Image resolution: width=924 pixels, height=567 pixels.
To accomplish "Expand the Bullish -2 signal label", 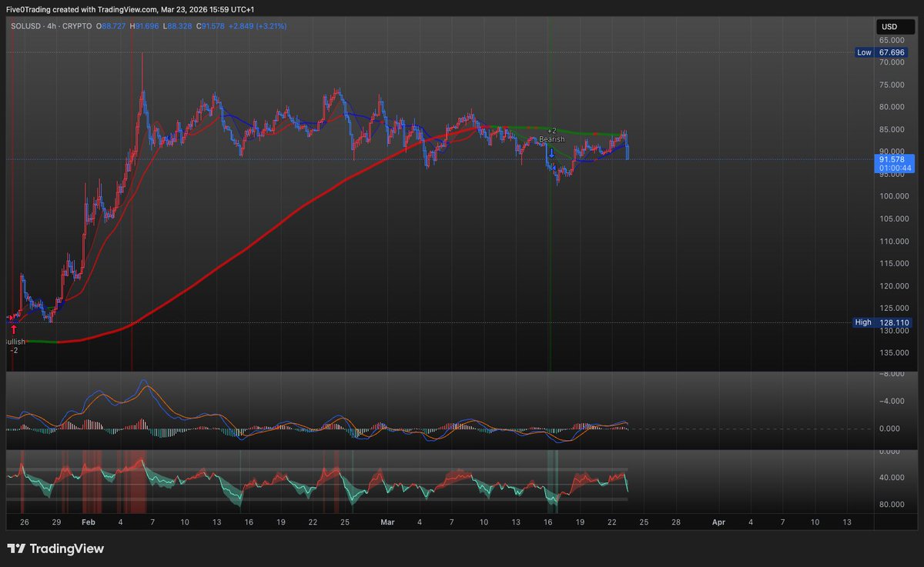I will (15, 345).
